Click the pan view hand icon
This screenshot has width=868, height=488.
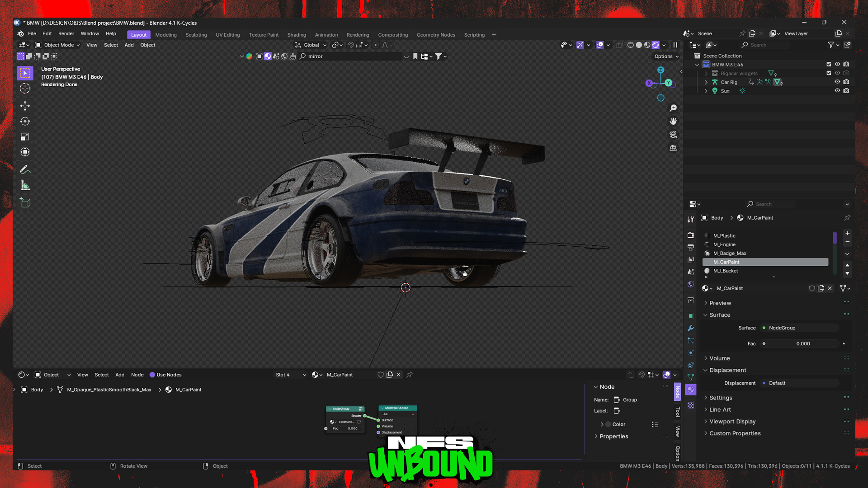click(x=673, y=121)
